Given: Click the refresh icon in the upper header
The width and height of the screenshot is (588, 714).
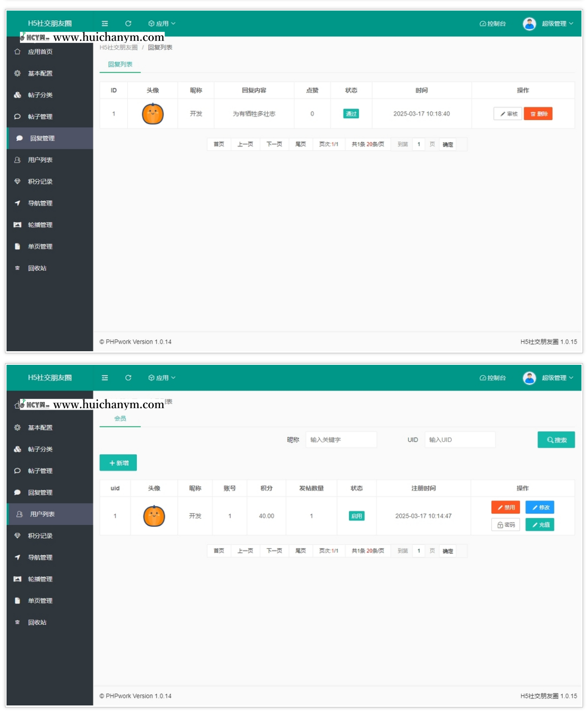Looking at the screenshot, I should tap(128, 24).
